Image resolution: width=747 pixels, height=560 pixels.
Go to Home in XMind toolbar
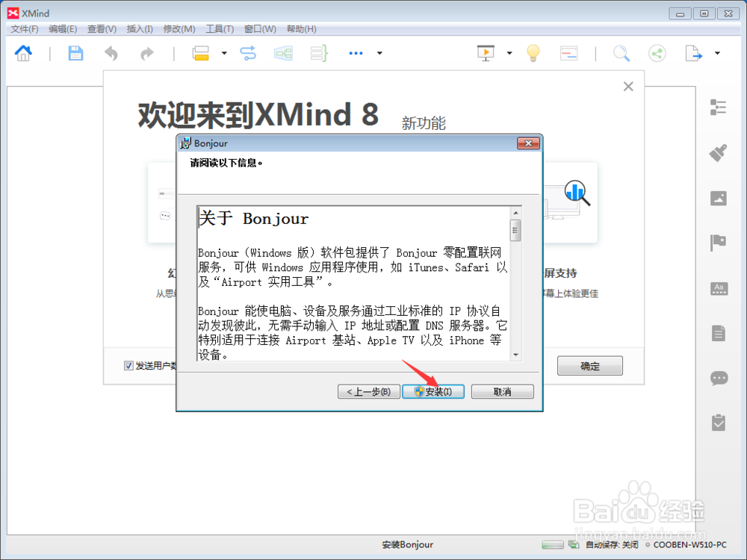[x=23, y=53]
